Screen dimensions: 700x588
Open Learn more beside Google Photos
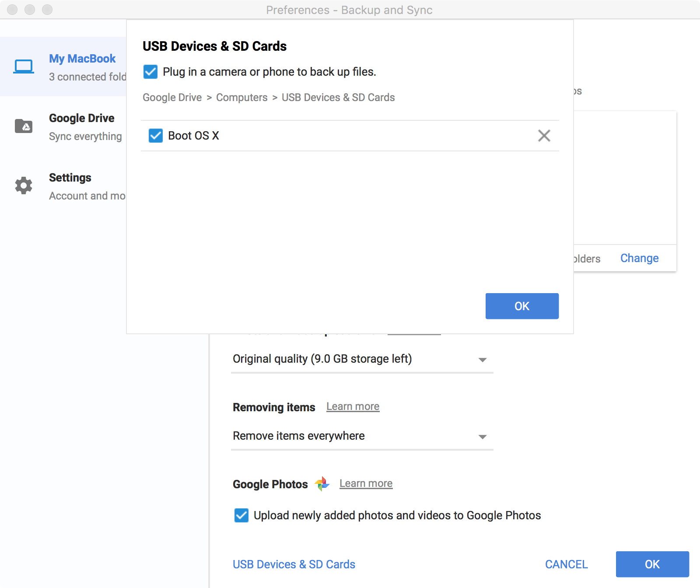click(x=366, y=483)
